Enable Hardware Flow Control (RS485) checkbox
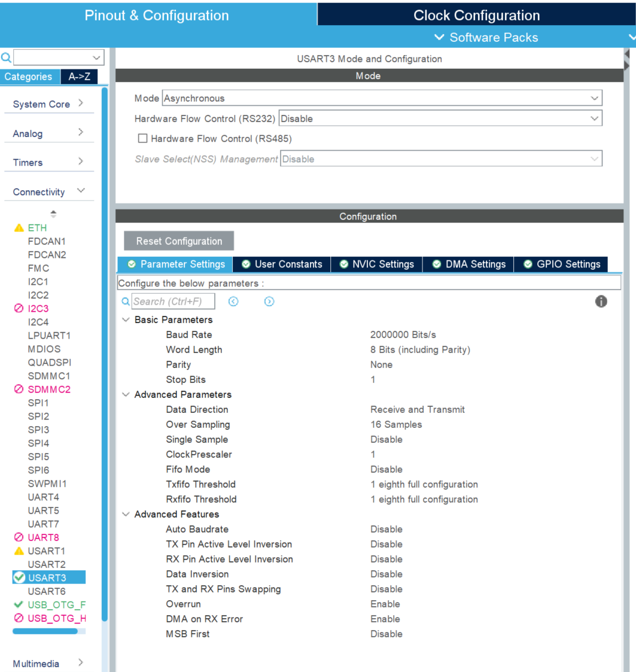 pyautogui.click(x=142, y=138)
